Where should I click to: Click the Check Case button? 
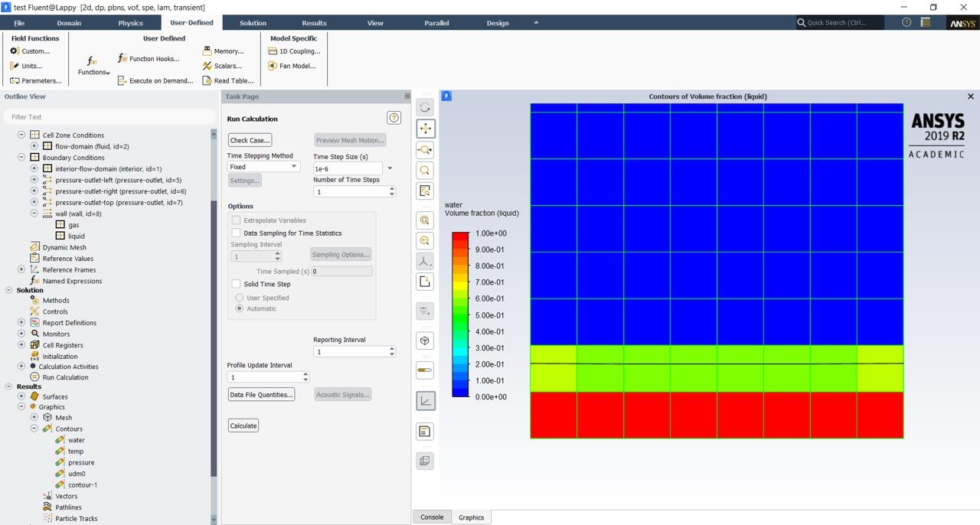point(250,140)
